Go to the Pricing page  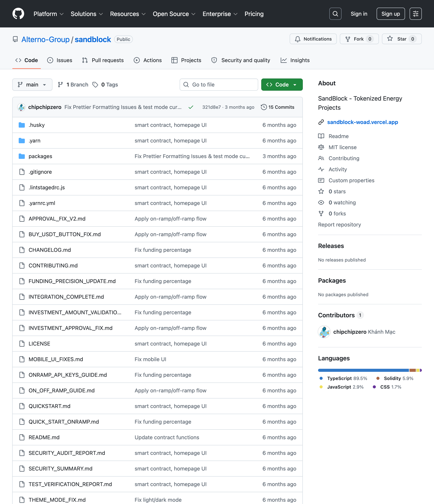point(254,14)
